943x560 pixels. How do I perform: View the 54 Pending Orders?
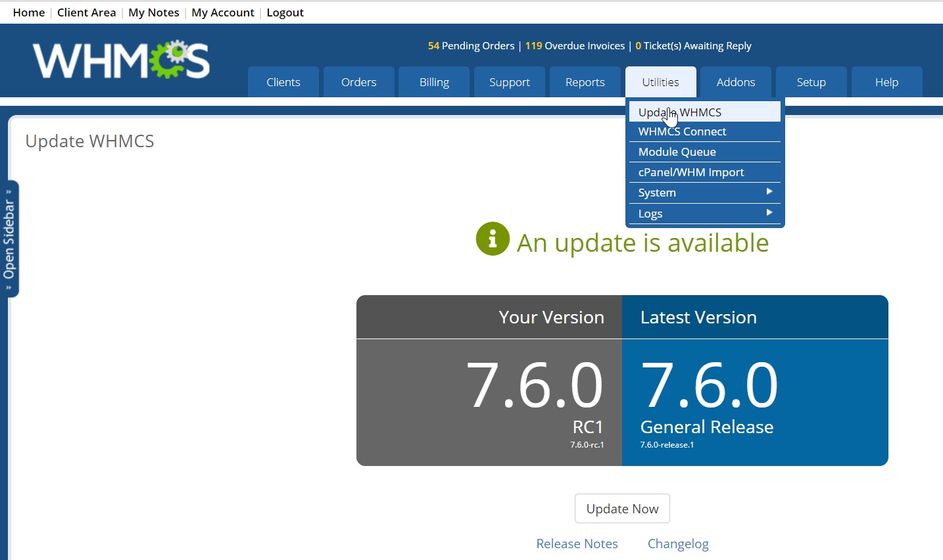(471, 46)
